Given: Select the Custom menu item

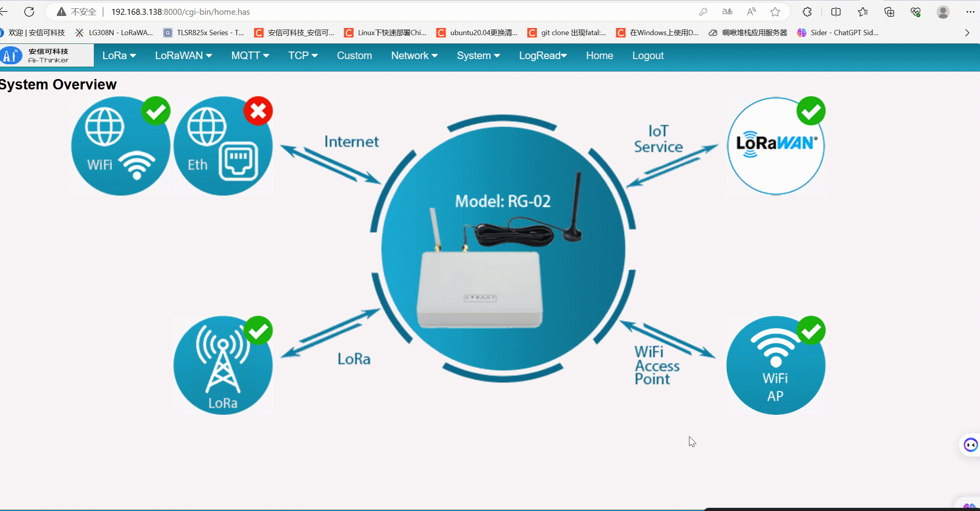Looking at the screenshot, I should tap(354, 55).
